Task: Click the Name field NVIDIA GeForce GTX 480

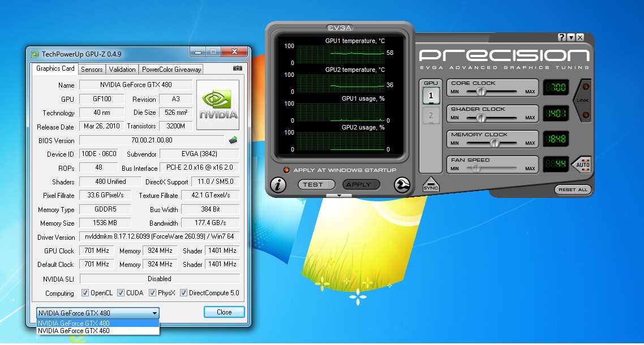Action: (x=136, y=85)
